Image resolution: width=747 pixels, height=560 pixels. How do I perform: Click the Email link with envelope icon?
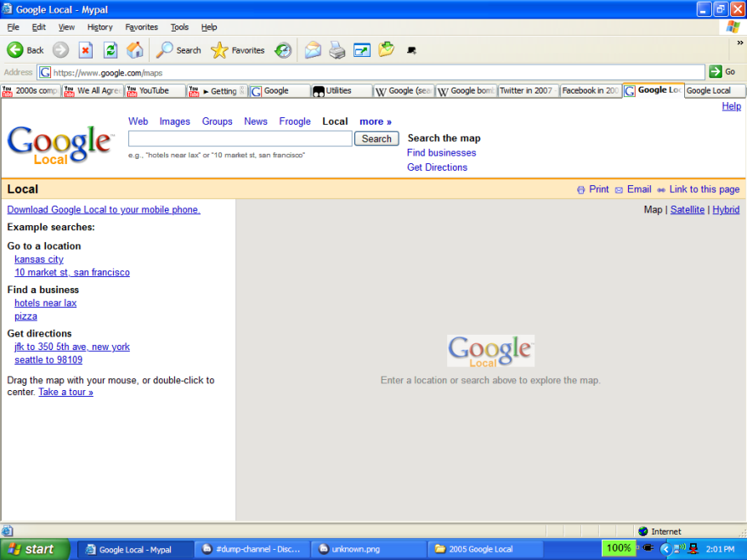pos(633,189)
